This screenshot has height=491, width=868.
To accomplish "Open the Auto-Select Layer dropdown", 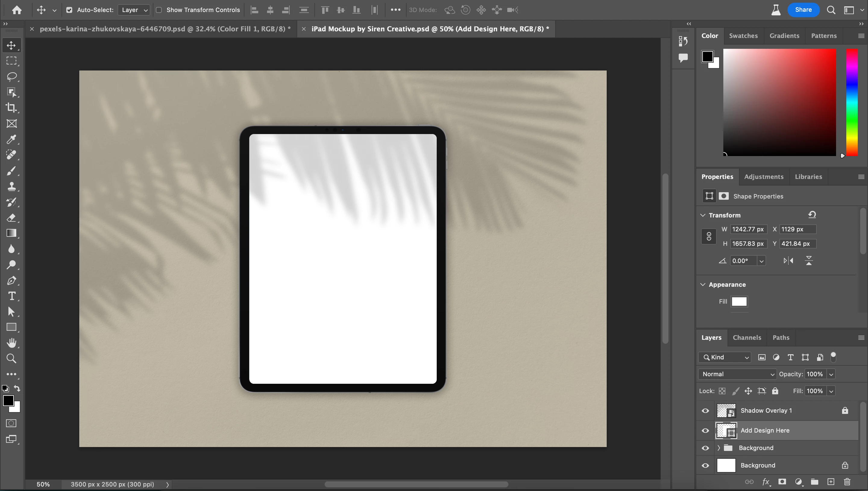I will click(x=134, y=10).
